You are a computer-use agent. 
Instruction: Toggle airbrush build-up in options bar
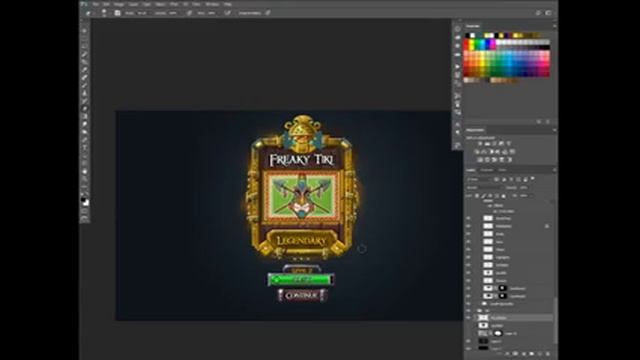pos(227,13)
